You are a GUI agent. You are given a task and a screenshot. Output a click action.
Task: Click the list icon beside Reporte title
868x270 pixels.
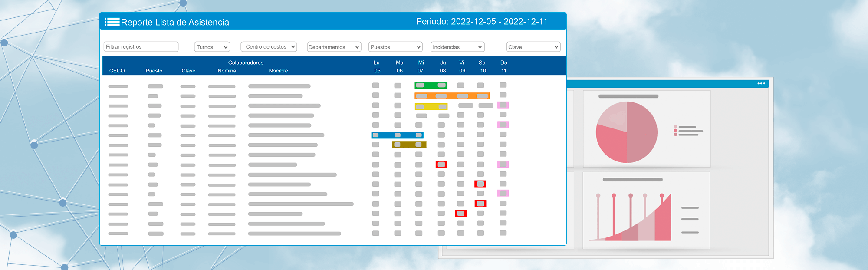pos(112,22)
